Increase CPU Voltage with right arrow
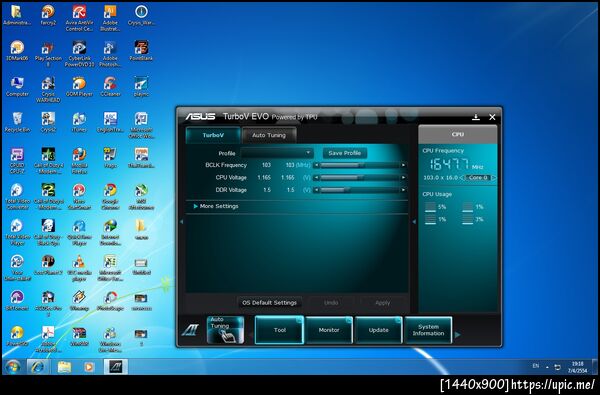 point(403,178)
